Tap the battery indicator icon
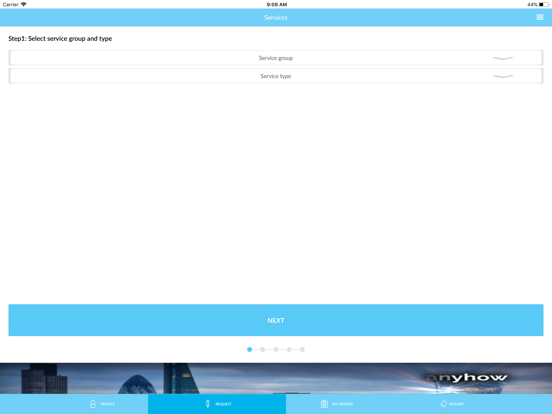The height and width of the screenshot is (414, 552). (544, 4)
